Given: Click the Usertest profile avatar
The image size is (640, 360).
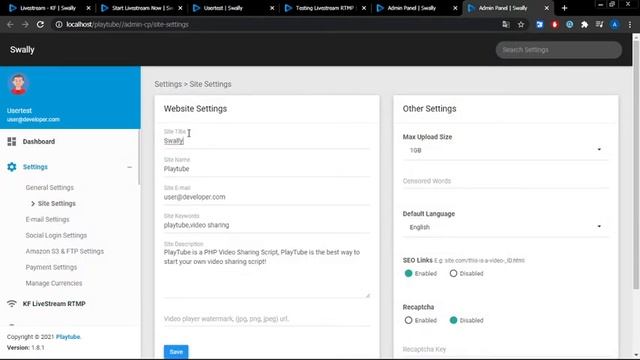Looking at the screenshot, I should point(18,84).
